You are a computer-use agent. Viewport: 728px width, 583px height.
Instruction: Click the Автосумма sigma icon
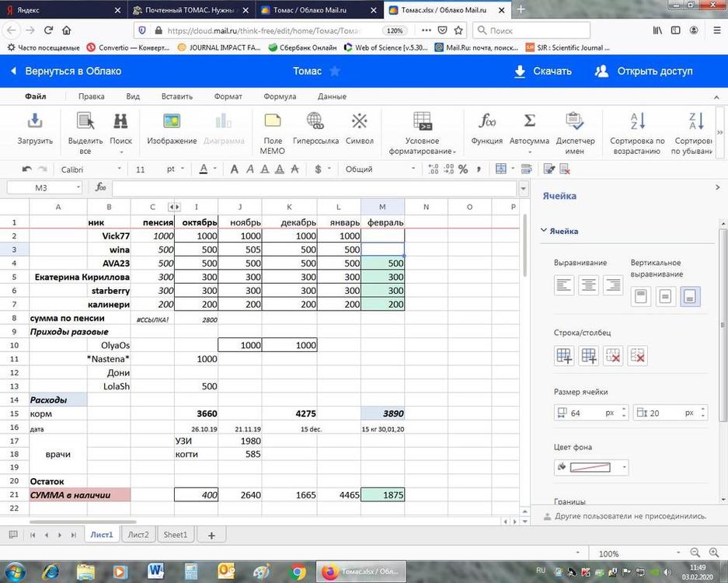pyautogui.click(x=529, y=121)
